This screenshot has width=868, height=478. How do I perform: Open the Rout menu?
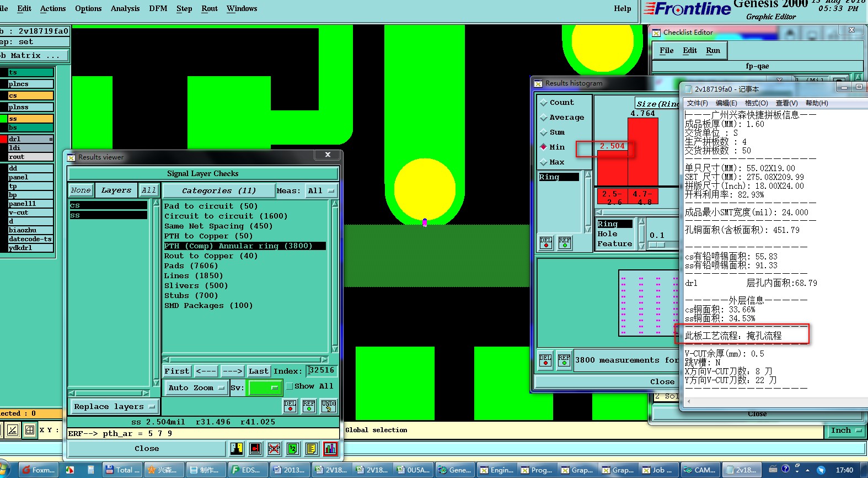point(210,9)
